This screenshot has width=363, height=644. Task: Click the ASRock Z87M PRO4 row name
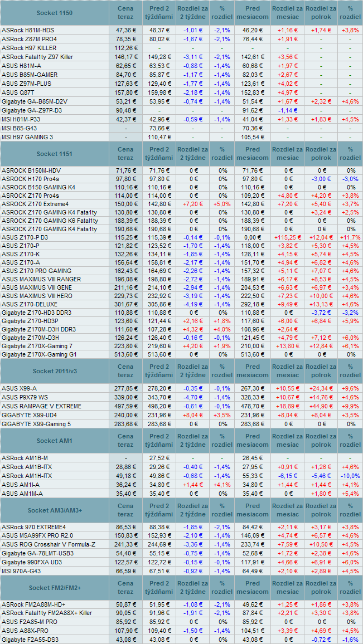(29, 39)
